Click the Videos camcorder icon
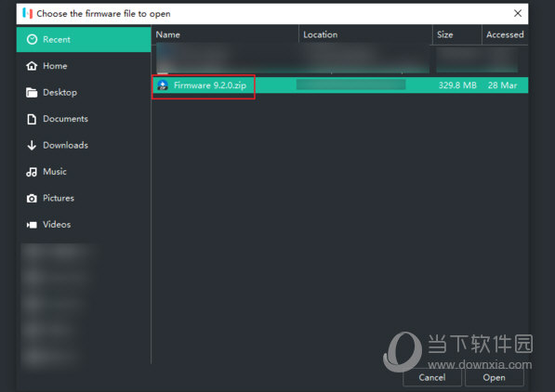This screenshot has width=555, height=392. click(32, 225)
